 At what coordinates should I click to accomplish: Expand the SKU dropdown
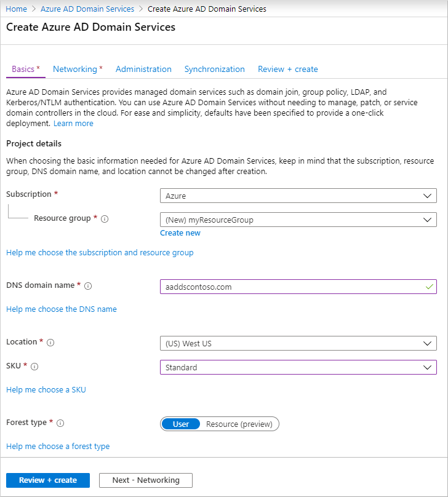click(298, 367)
